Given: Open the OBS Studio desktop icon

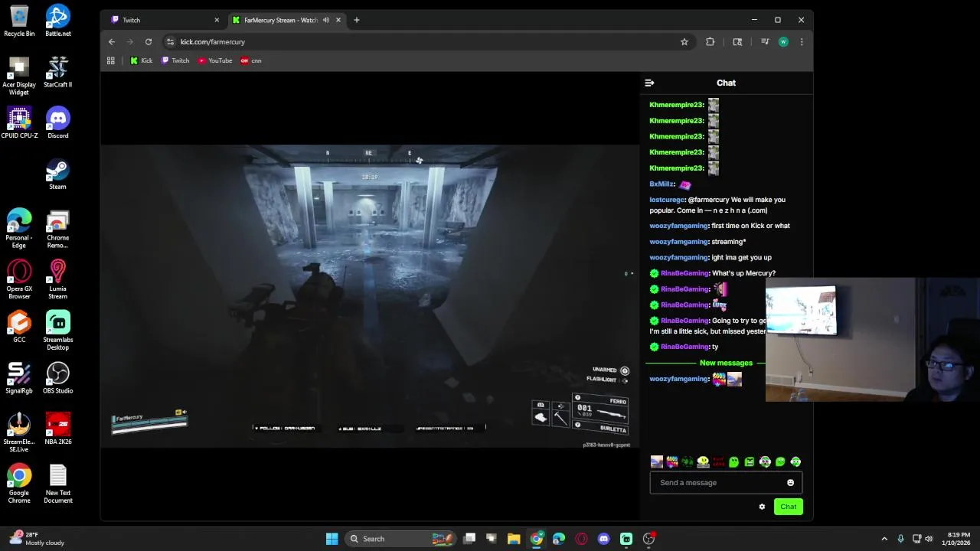Looking at the screenshot, I should (x=57, y=378).
